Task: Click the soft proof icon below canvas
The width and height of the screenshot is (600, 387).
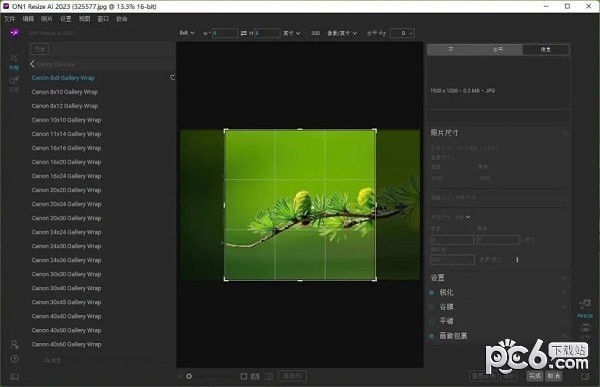Action: click(270, 376)
